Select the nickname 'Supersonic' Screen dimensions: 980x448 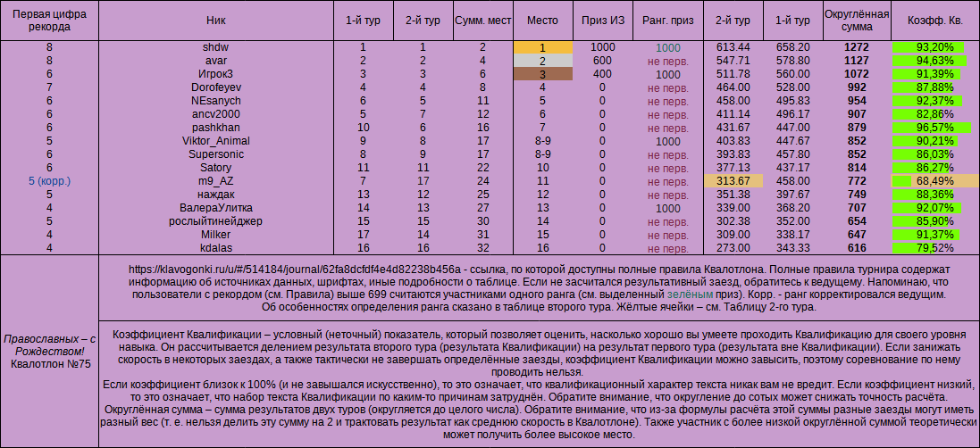click(x=216, y=154)
